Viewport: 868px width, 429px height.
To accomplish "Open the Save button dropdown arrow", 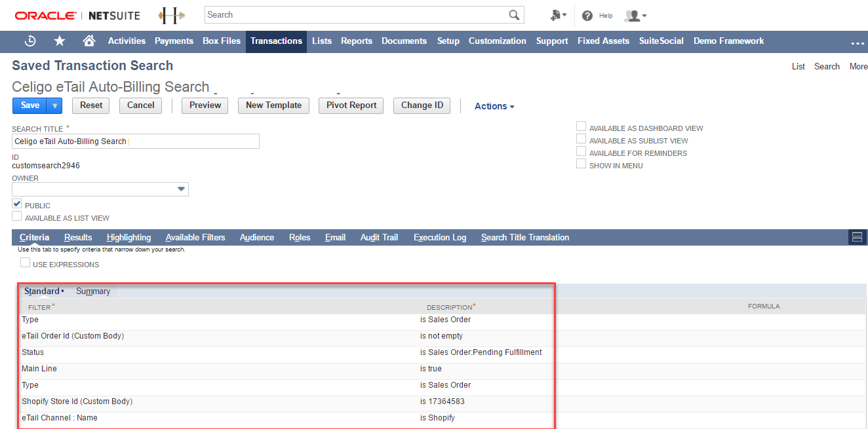I will 55,105.
